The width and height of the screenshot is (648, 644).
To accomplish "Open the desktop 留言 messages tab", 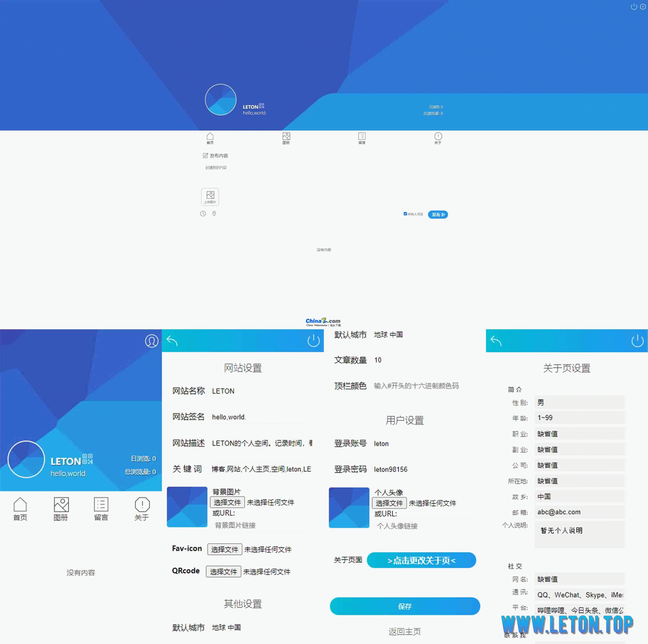I will (x=362, y=138).
